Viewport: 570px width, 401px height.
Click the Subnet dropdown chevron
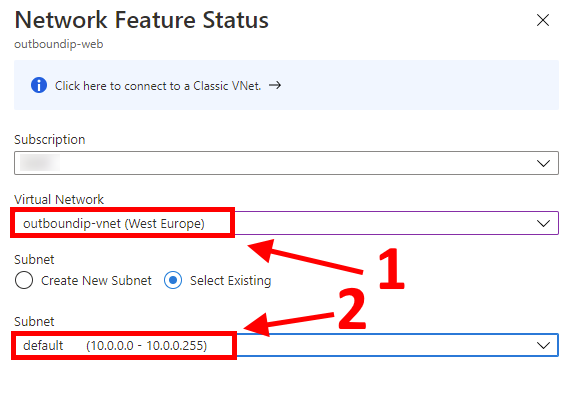click(543, 345)
